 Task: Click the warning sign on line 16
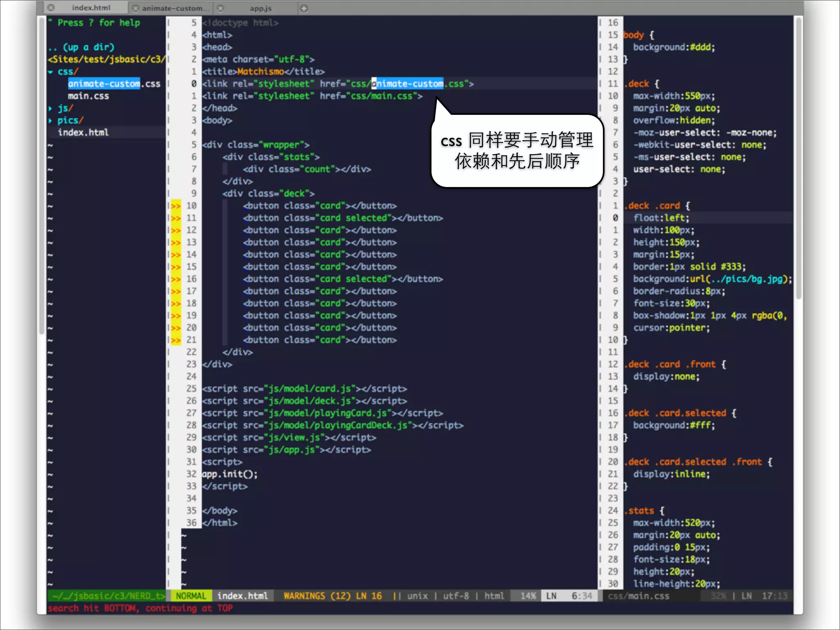(x=176, y=279)
